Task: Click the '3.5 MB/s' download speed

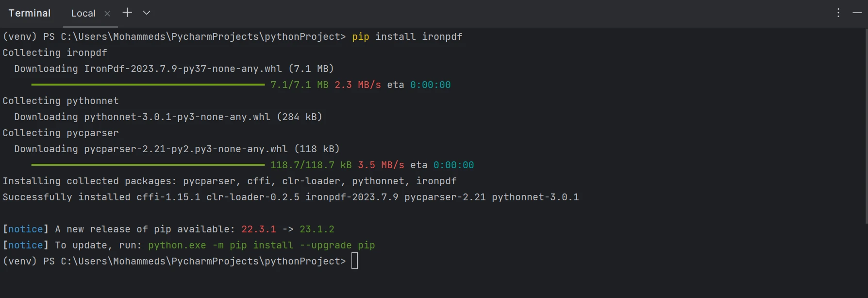Action: (381, 165)
